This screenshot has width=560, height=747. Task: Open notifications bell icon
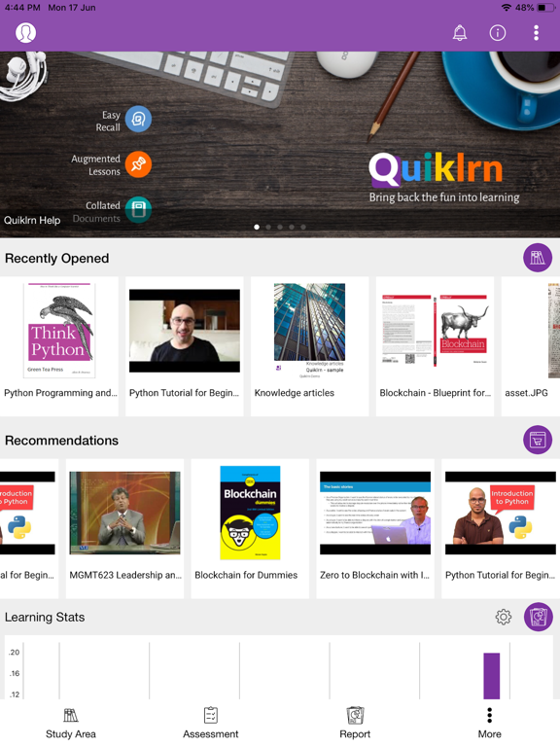point(460,33)
